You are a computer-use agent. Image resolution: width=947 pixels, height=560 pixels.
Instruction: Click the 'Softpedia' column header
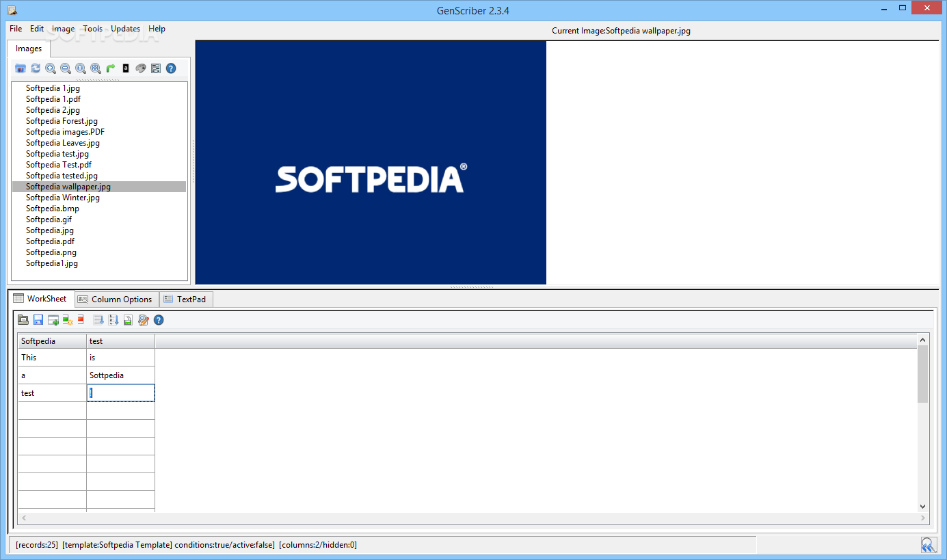point(52,341)
